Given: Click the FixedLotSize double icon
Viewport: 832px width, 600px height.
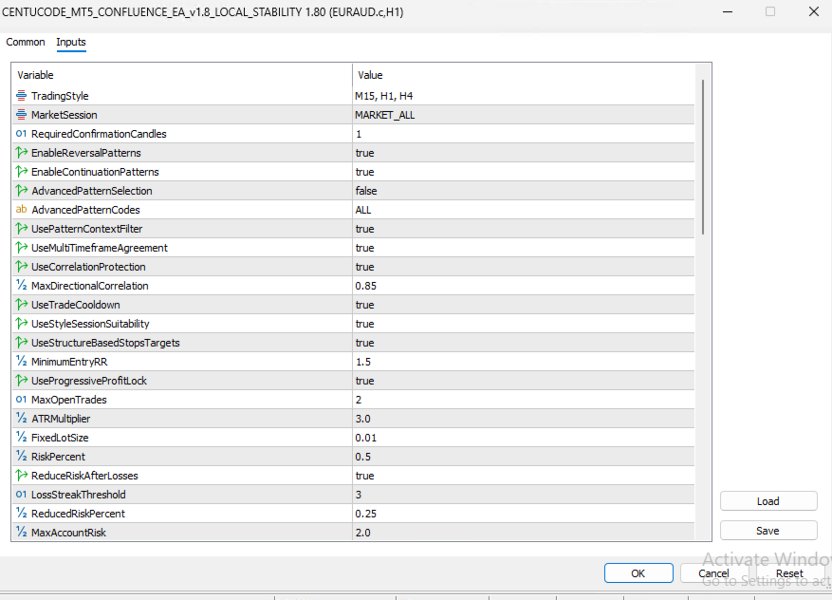Looking at the screenshot, I should [21, 438].
